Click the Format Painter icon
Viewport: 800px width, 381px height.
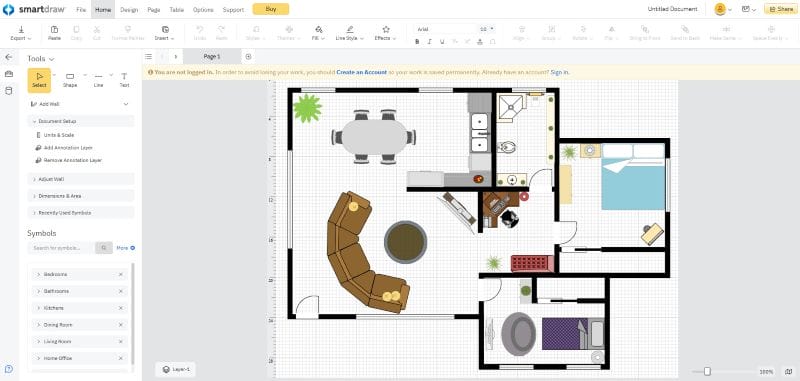[x=128, y=30]
